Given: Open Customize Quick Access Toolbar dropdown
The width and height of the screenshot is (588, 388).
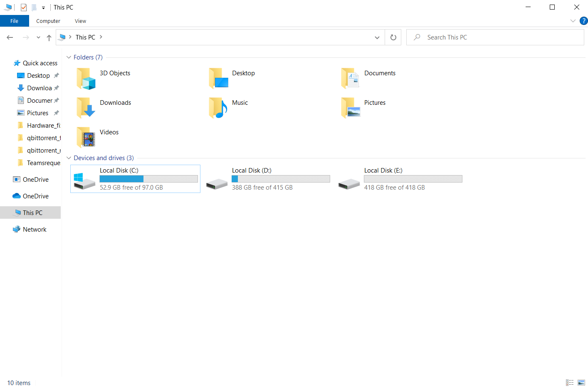Looking at the screenshot, I should pos(43,7).
